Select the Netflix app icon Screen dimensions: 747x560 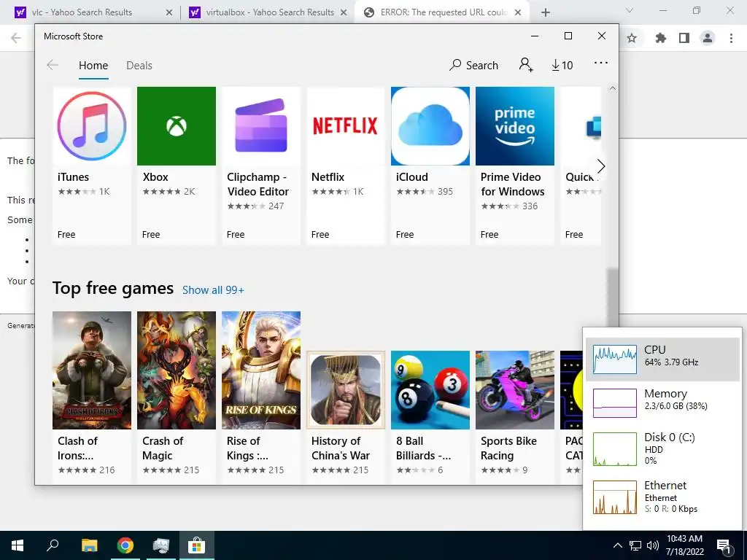coord(345,125)
